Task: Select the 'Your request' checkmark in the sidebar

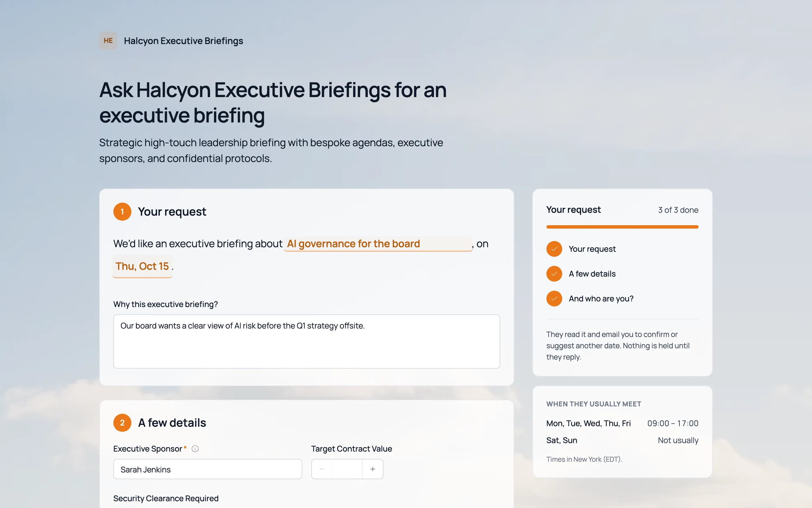Action: [x=554, y=249]
